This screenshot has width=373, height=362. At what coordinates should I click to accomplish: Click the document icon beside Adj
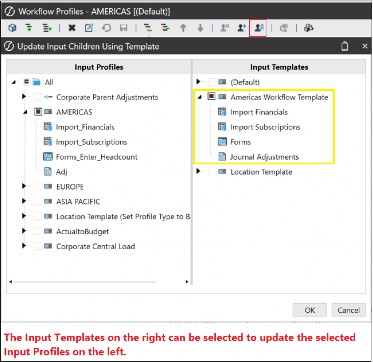(x=48, y=172)
